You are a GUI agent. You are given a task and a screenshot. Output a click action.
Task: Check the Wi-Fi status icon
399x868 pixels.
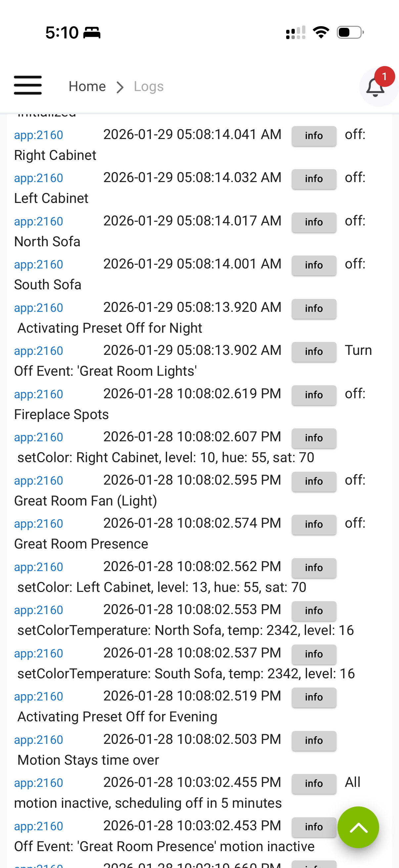(321, 33)
